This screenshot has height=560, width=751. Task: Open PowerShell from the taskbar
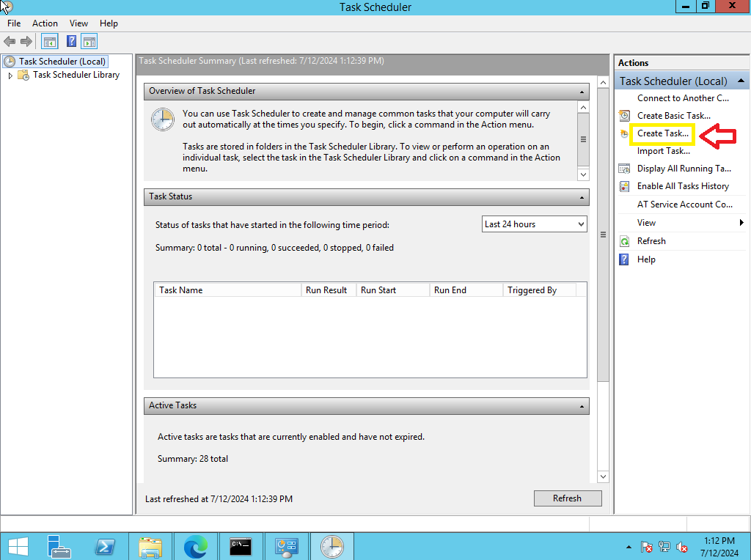pos(105,546)
